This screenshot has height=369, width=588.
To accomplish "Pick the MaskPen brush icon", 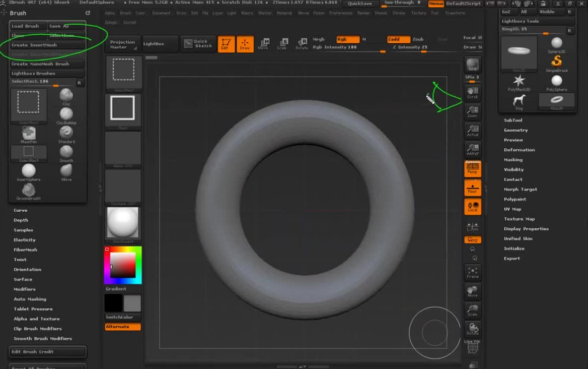I will (29, 133).
